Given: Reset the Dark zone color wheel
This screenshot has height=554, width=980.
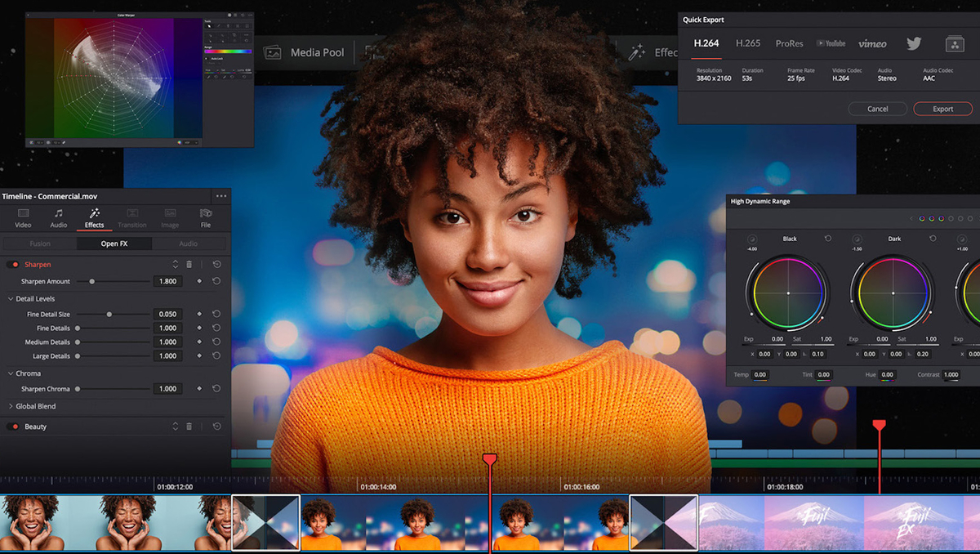Looking at the screenshot, I should [x=933, y=239].
